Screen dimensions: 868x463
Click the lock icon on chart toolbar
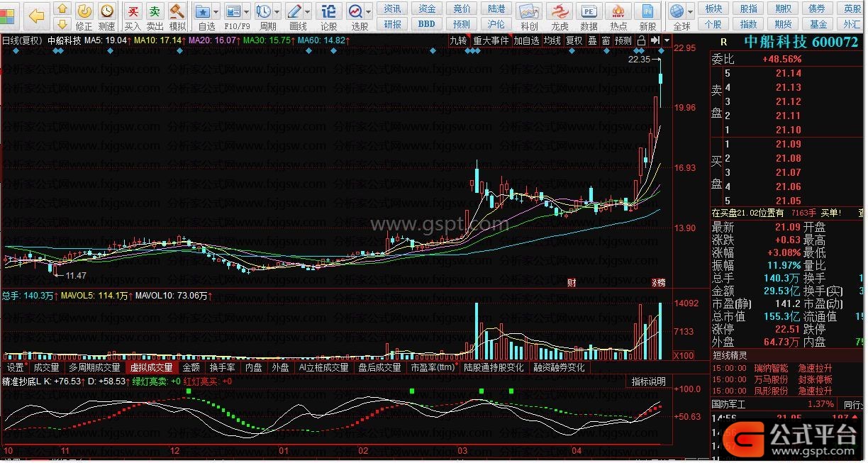coord(642,40)
